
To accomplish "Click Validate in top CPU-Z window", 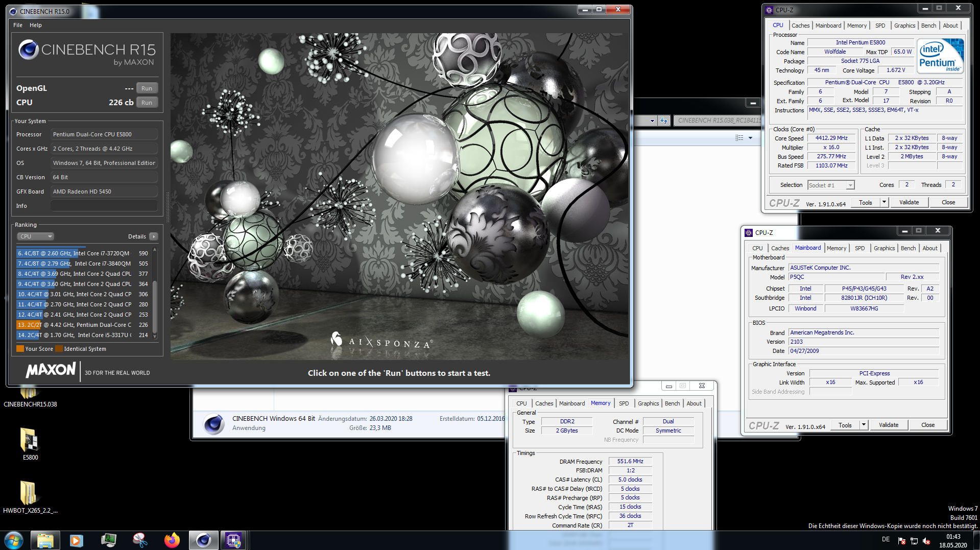I will (909, 202).
